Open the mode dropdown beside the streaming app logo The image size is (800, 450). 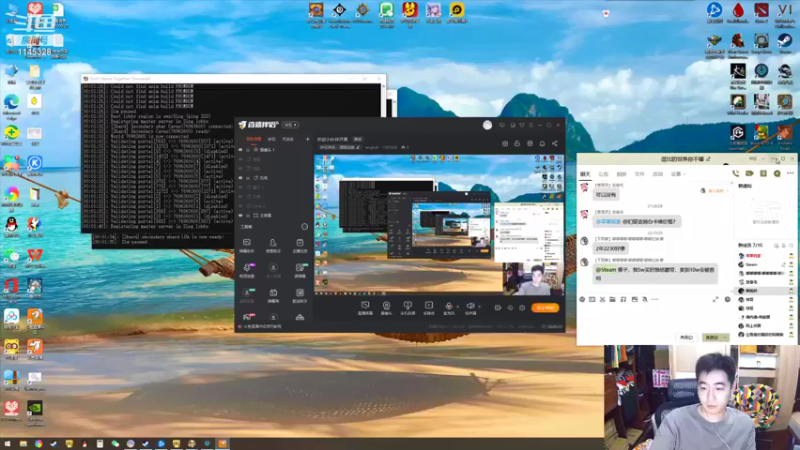pos(290,125)
